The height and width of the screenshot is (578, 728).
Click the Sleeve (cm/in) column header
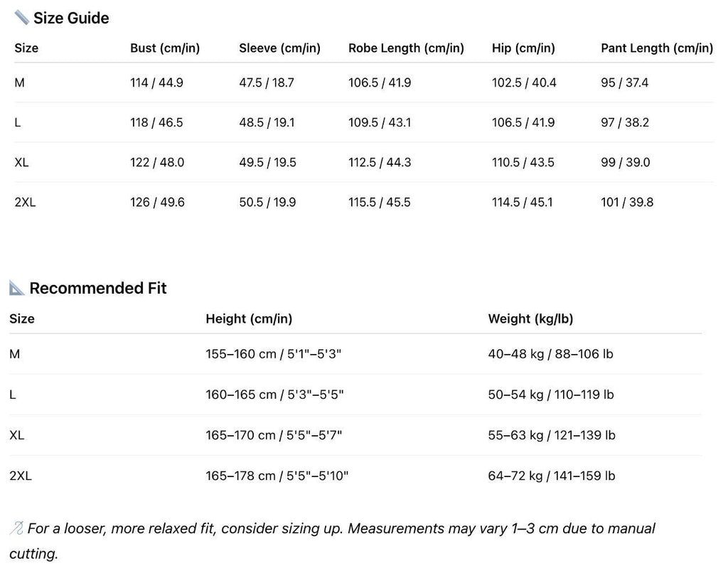(x=279, y=48)
